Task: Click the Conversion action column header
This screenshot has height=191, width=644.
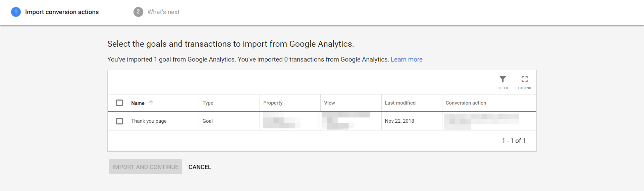Action: (x=466, y=103)
